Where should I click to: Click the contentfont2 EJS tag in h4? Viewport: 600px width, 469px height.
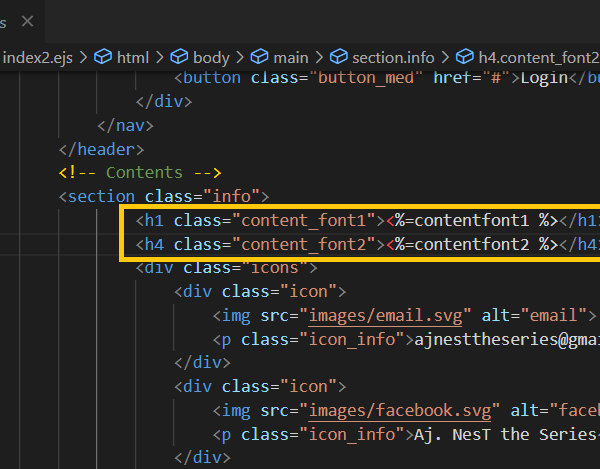(472, 243)
